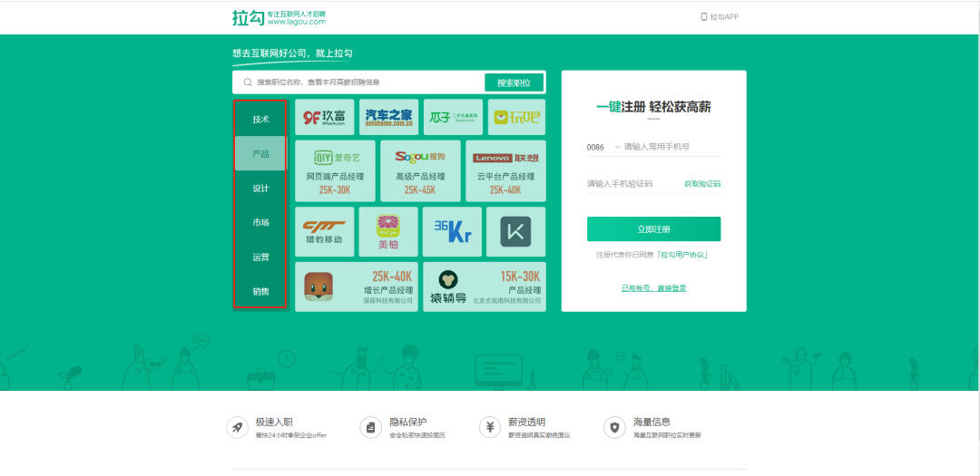Open 猿辅导 产品经理 job card

click(485, 287)
